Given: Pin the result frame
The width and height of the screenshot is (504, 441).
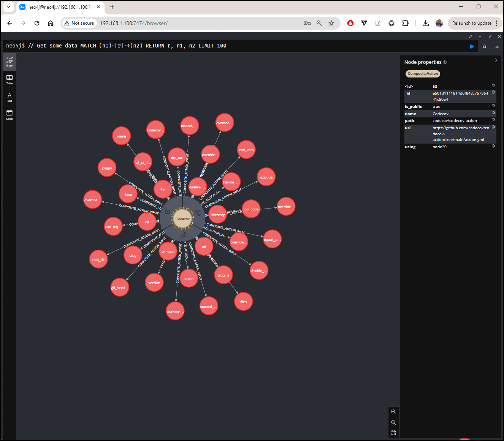Looking at the screenshot, I should [471, 36].
